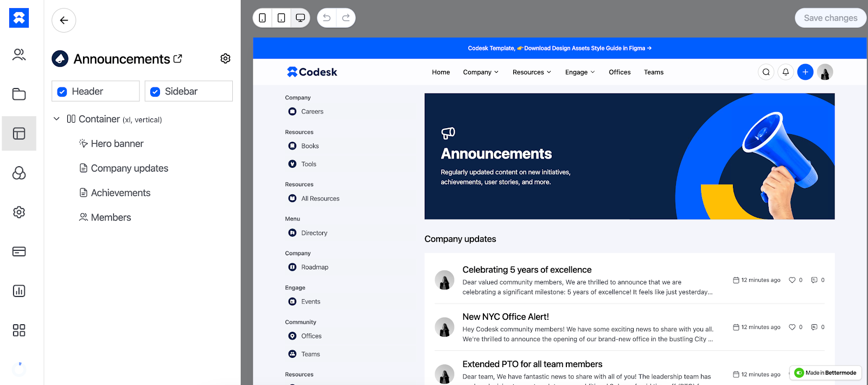The width and height of the screenshot is (868, 385).
Task: Click Offices in top navigation
Action: click(620, 72)
